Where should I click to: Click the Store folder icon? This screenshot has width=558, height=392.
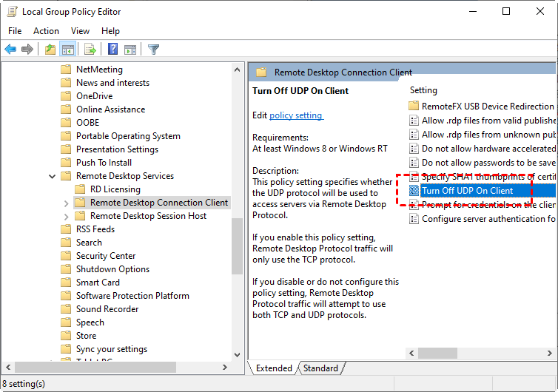coord(66,336)
